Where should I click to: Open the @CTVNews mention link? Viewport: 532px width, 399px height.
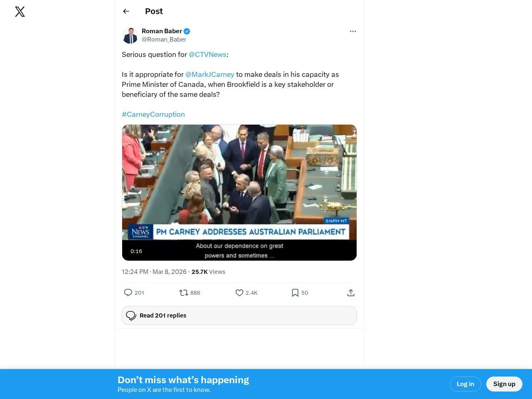(207, 54)
